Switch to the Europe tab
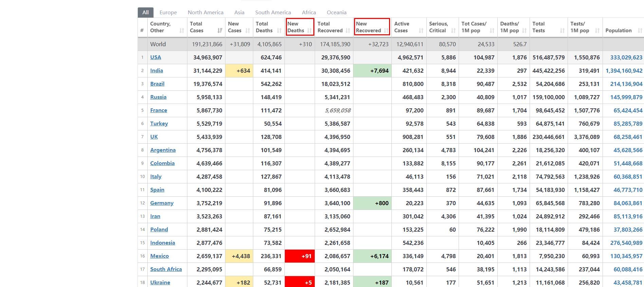Viewport: 644px width, 287px height. pyautogui.click(x=168, y=13)
